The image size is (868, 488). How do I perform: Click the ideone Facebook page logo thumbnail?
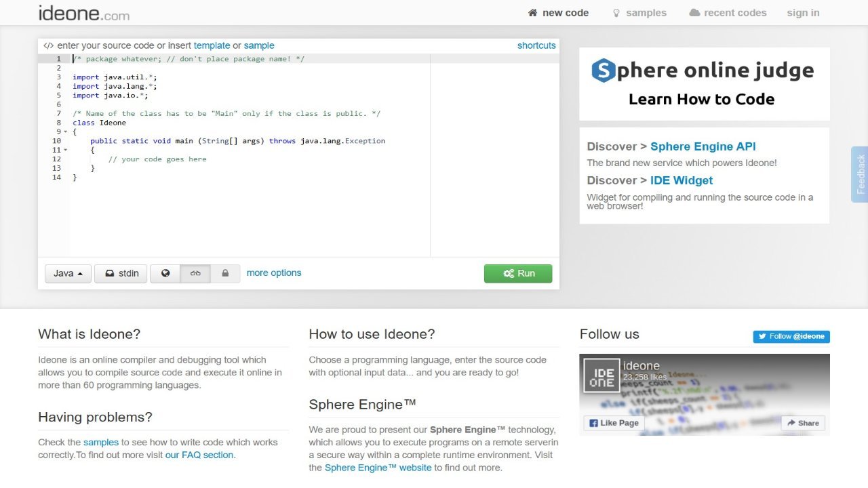click(x=602, y=376)
